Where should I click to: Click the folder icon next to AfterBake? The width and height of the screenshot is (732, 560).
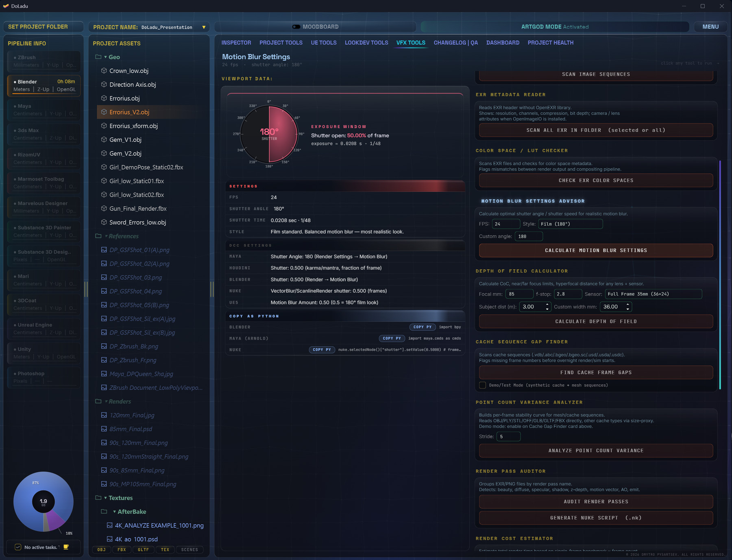pyautogui.click(x=104, y=512)
